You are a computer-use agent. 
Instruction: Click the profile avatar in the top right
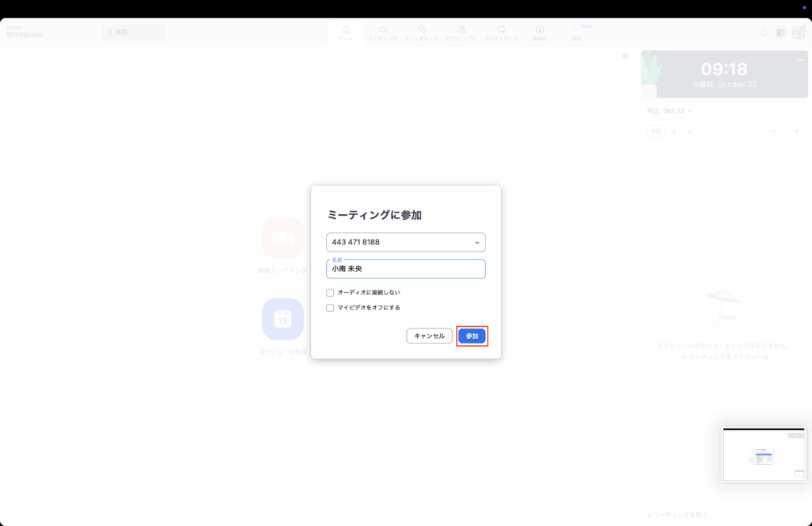click(x=798, y=33)
